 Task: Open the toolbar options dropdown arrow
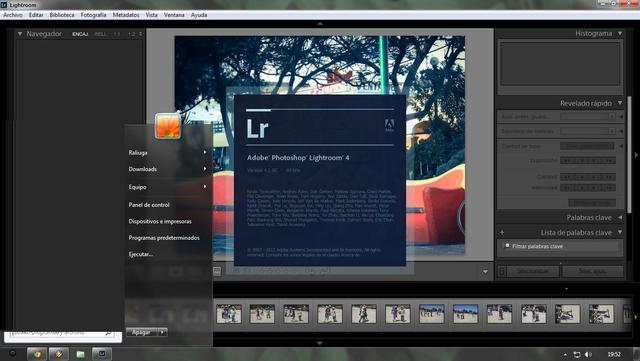click(x=485, y=272)
